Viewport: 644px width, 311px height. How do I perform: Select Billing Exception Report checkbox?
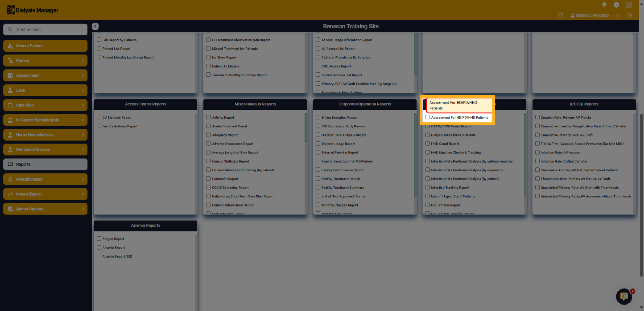tap(318, 117)
